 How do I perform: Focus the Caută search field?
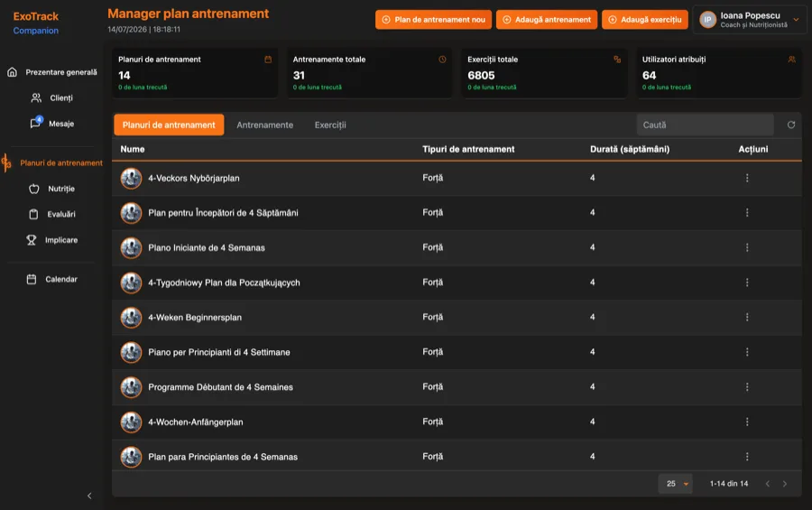pyautogui.click(x=705, y=125)
